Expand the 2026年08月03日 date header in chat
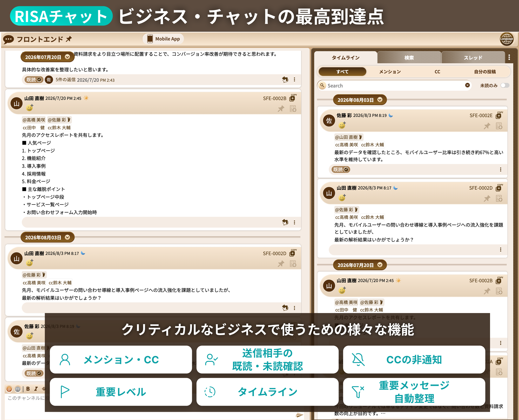Image resolution: width=519 pixels, height=420 pixels. [x=47, y=237]
